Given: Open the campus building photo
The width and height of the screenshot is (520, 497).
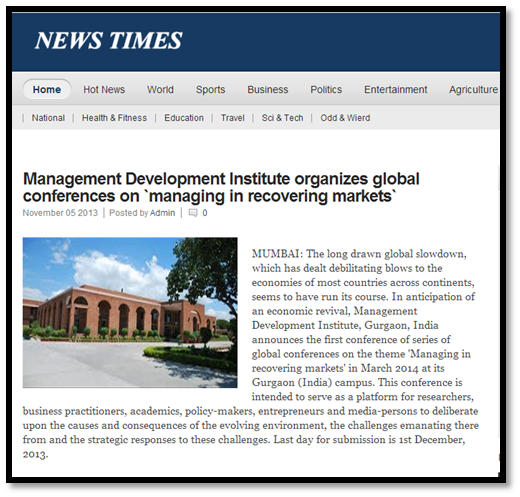Looking at the screenshot, I should click(x=130, y=312).
